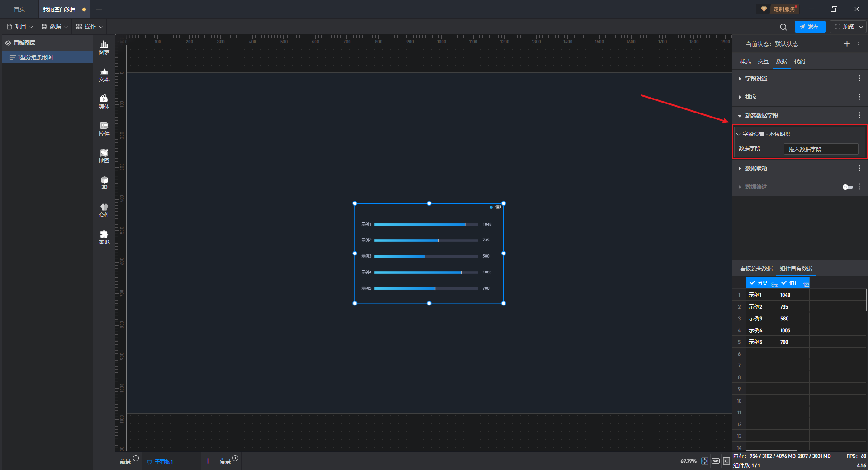
Task: Click the keyboard shortcuts icon
Action: pos(716,461)
